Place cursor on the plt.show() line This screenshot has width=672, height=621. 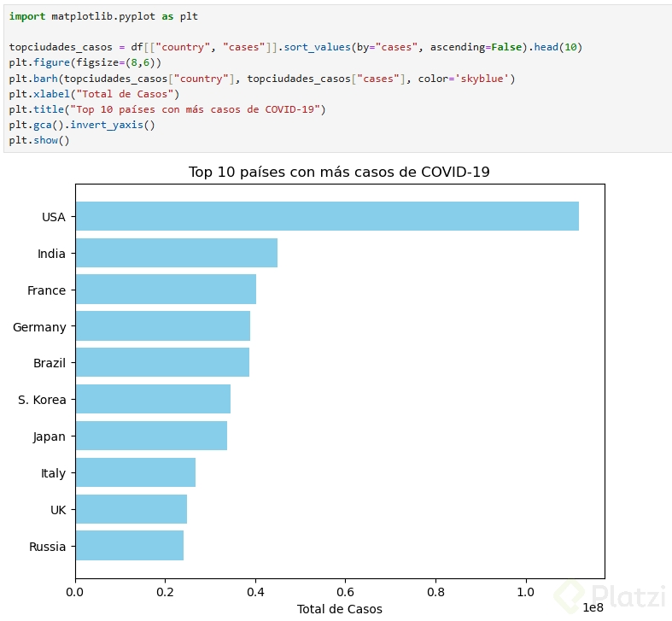(39, 140)
